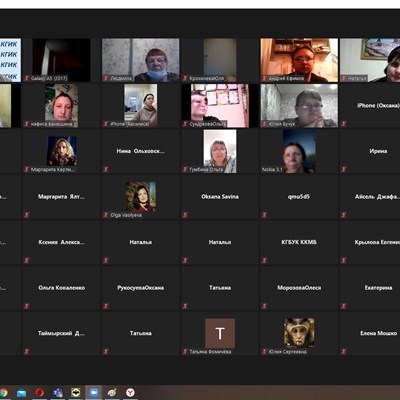
Task: Select the iPhone (Василиса) video tile
Action: click(x=141, y=106)
